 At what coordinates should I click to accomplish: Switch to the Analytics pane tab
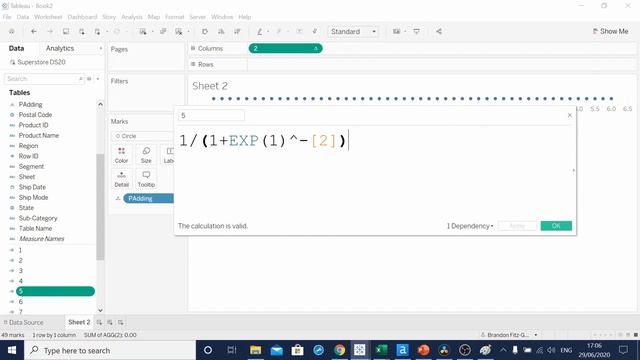click(60, 48)
